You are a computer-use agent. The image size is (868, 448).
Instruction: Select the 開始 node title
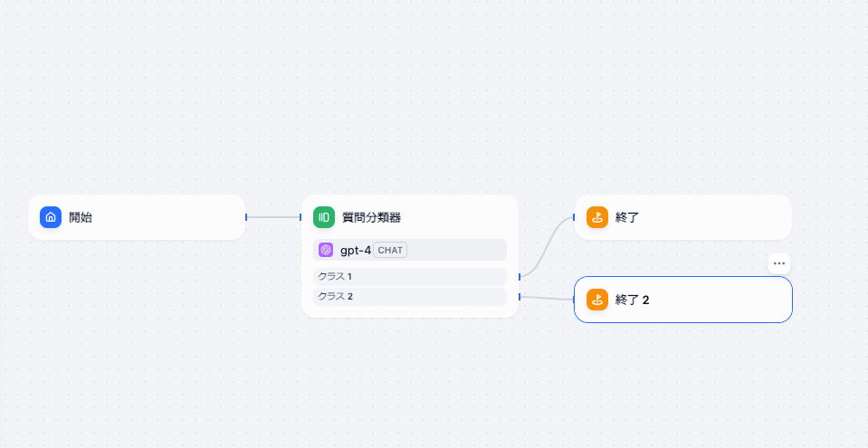[81, 217]
